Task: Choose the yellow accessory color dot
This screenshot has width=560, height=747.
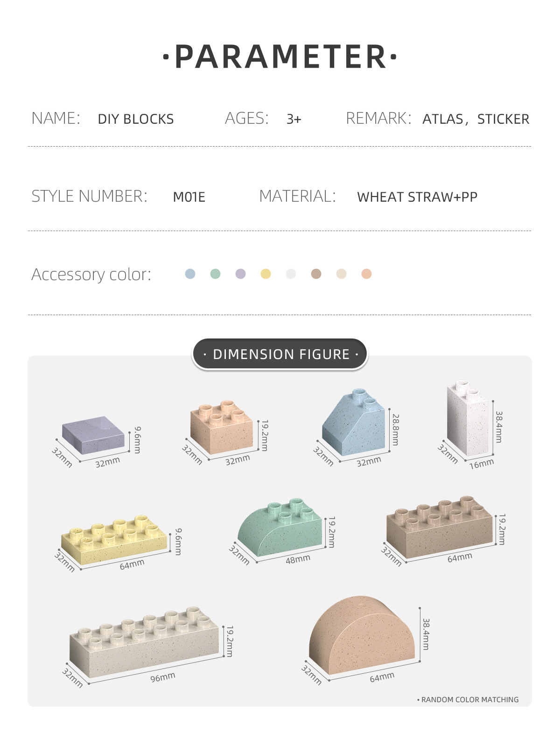Action: click(266, 274)
